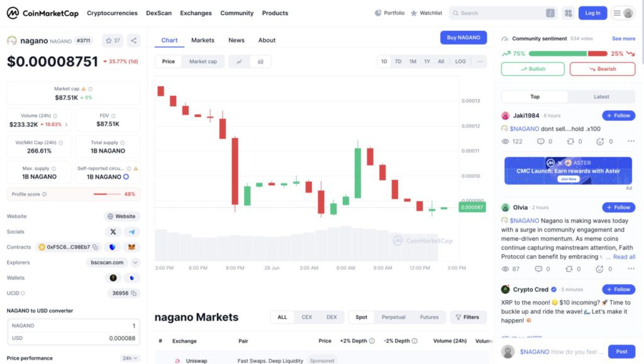Add token to MetaMask fox icon
This screenshot has width=644, height=364.
pyautogui.click(x=132, y=247)
